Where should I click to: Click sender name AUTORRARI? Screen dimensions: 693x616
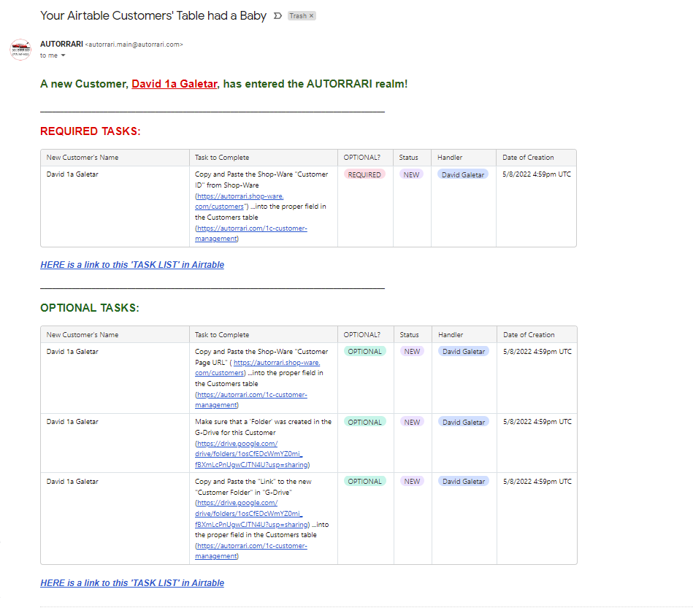(x=61, y=45)
